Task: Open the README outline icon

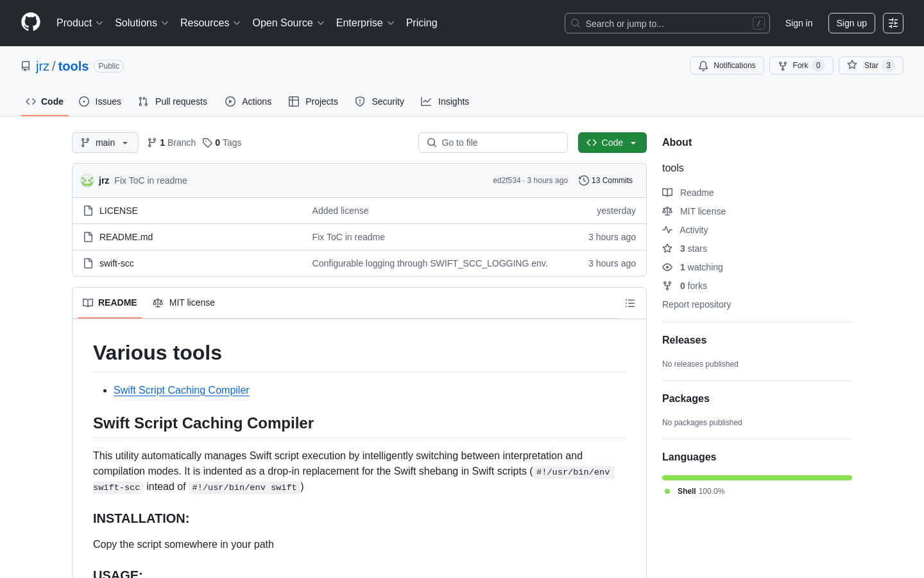Action: [x=630, y=303]
